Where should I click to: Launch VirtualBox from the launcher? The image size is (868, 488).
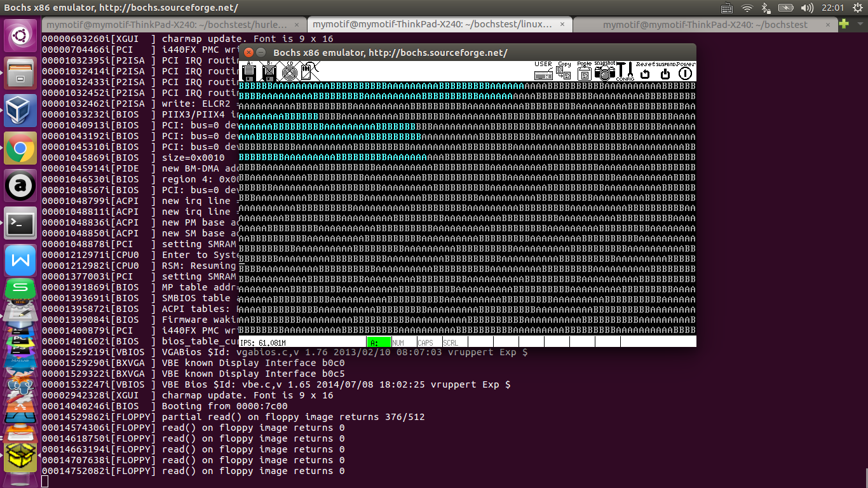click(x=20, y=111)
